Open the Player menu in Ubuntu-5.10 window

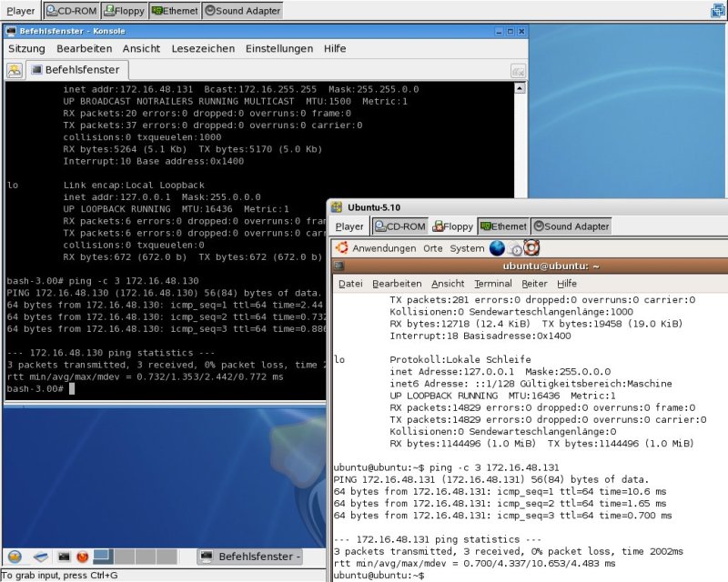pos(349,226)
